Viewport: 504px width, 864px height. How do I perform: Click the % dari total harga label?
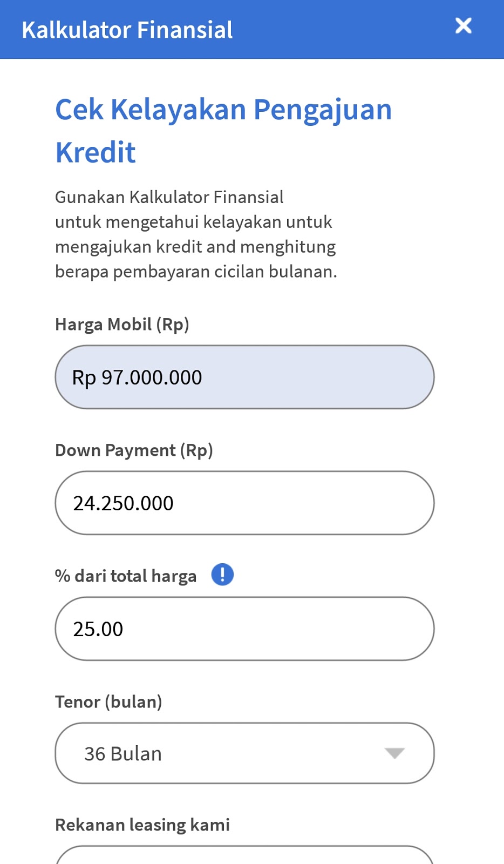click(x=126, y=576)
